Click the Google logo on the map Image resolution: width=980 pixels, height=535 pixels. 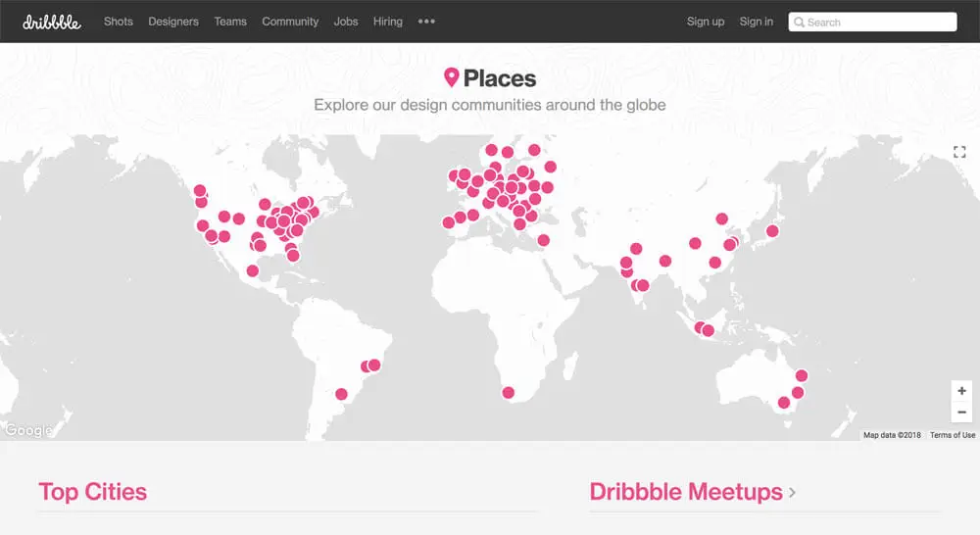click(x=28, y=430)
